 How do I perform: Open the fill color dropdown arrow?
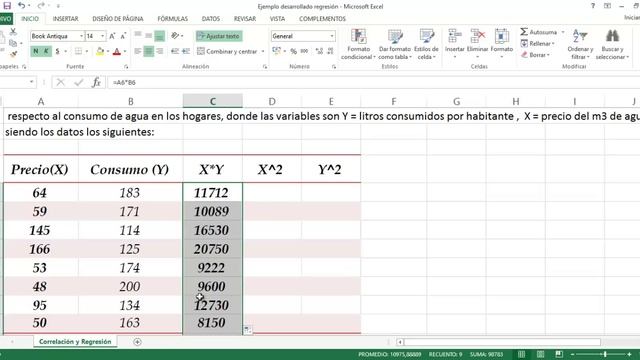coord(107,51)
